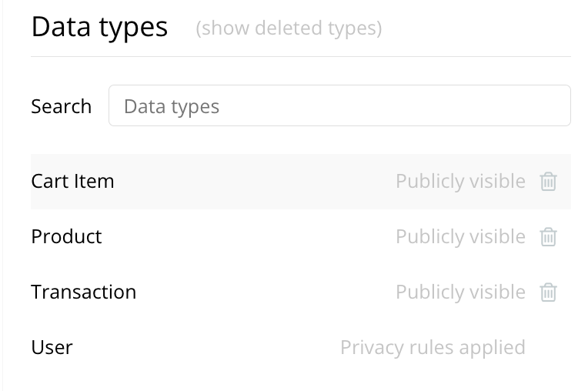
Task: Click empty area of the Product row
Action: tap(248, 237)
